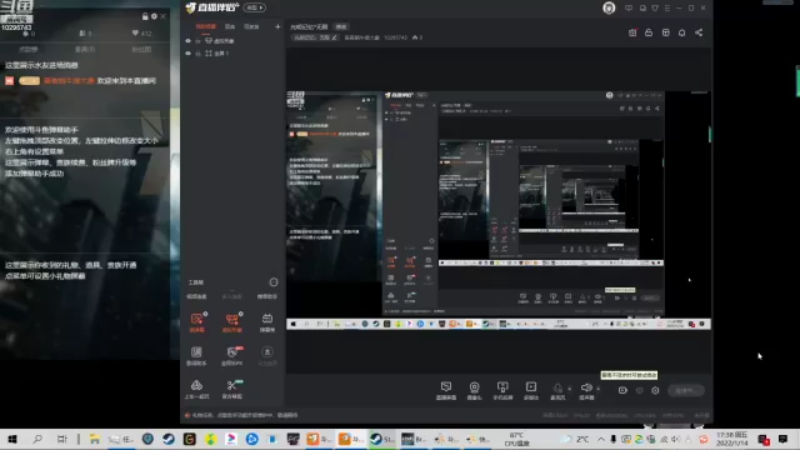Switch to the second scene tab
This screenshot has height=450, width=800.
pyautogui.click(x=230, y=27)
